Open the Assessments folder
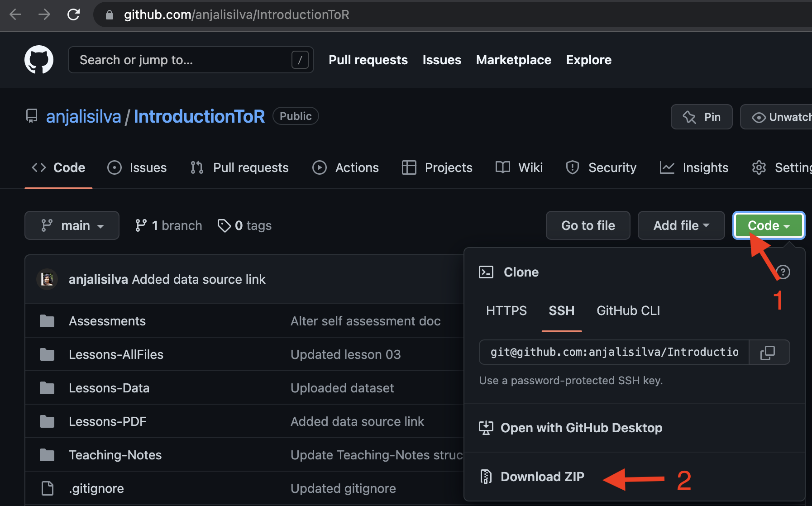The height and width of the screenshot is (506, 812). coord(107,321)
